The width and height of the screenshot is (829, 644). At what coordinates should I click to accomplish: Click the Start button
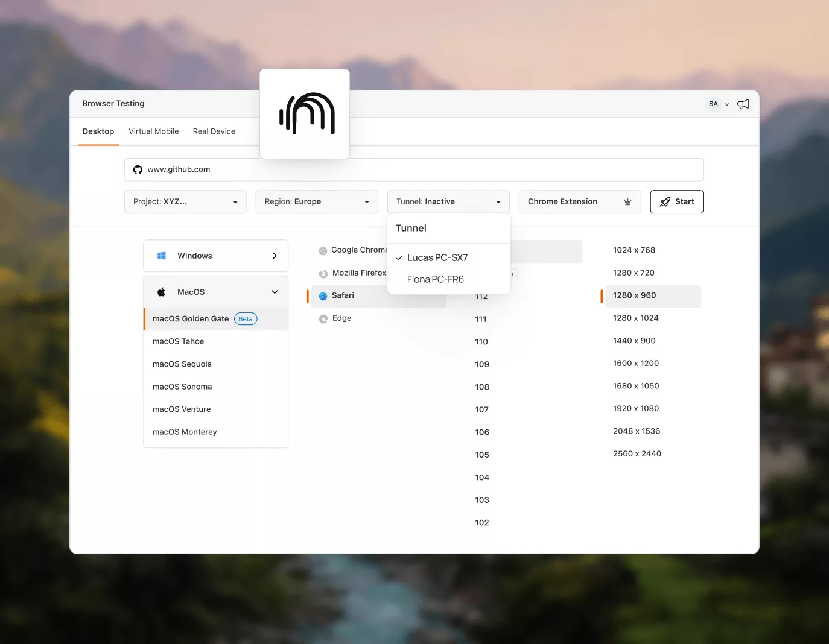point(677,201)
